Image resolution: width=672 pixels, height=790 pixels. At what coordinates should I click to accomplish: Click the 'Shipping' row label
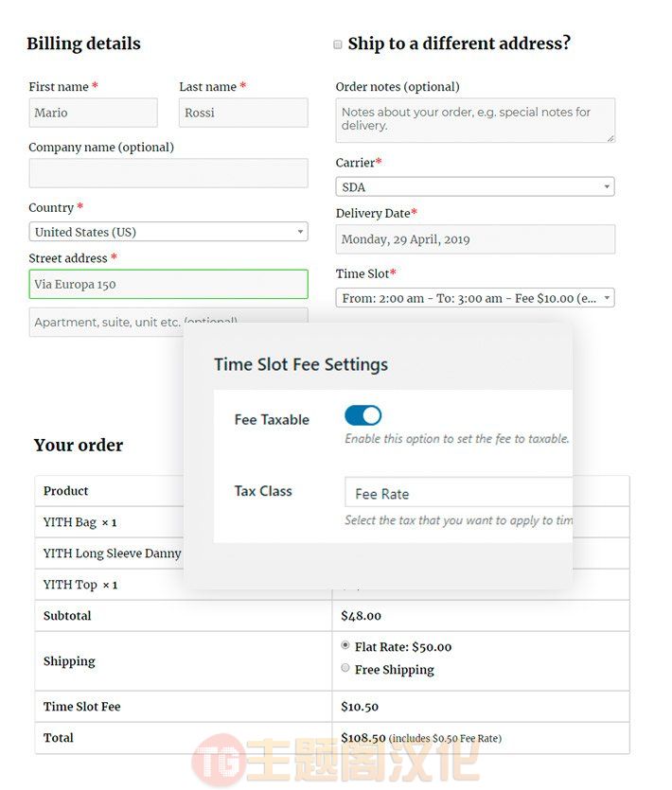point(69,661)
